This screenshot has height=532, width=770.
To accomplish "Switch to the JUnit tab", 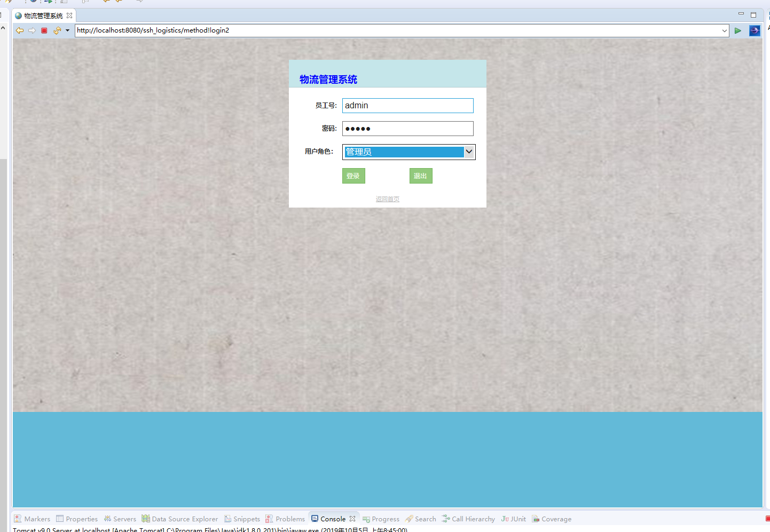I will [514, 519].
